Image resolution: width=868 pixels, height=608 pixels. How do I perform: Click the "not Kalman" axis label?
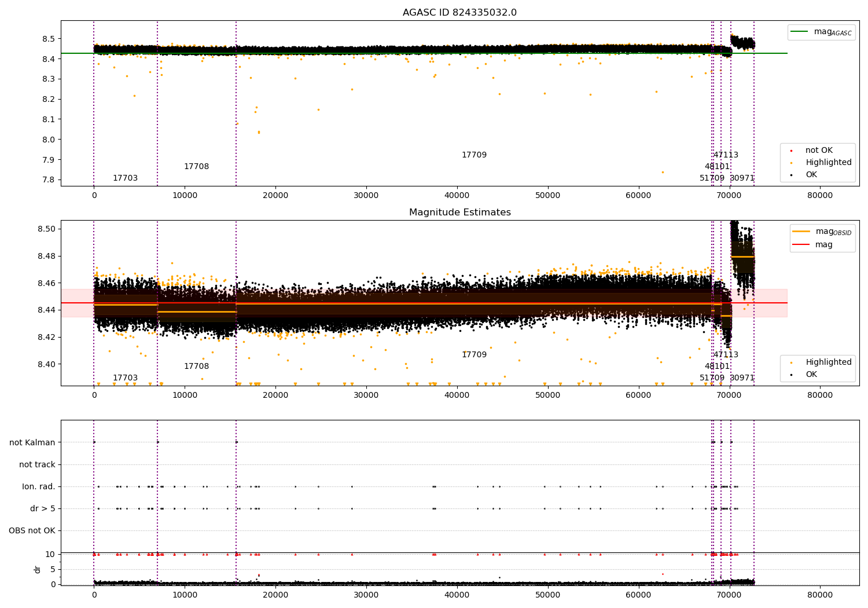click(x=32, y=443)
